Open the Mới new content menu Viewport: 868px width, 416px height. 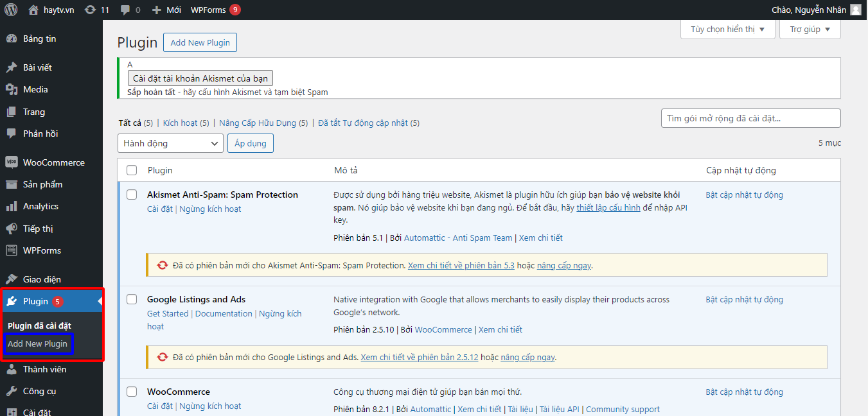[166, 10]
